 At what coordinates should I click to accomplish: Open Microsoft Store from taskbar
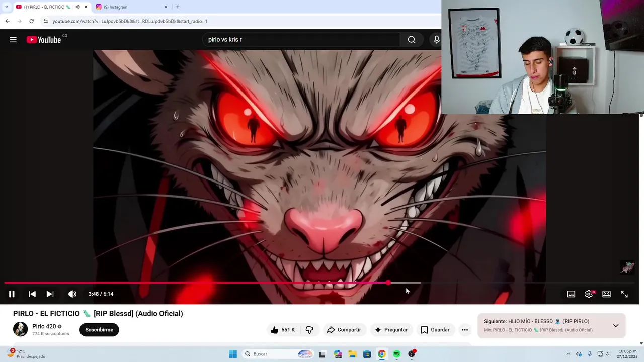[x=367, y=354]
